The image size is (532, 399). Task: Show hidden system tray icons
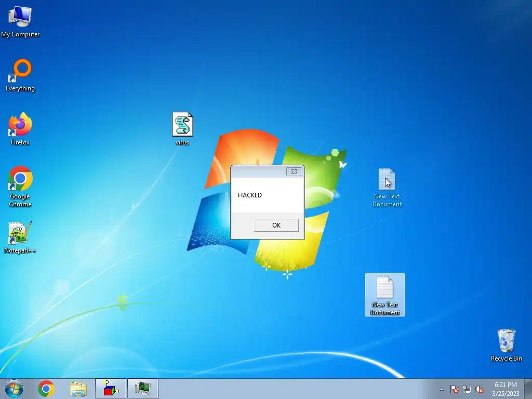tap(442, 389)
